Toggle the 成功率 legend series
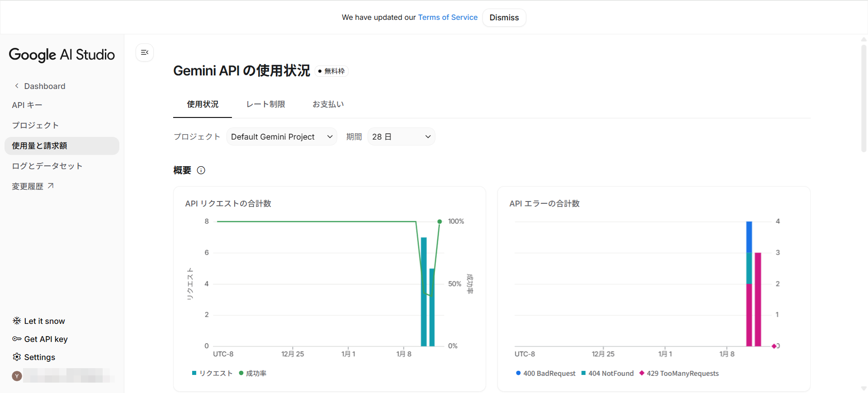 (x=253, y=373)
